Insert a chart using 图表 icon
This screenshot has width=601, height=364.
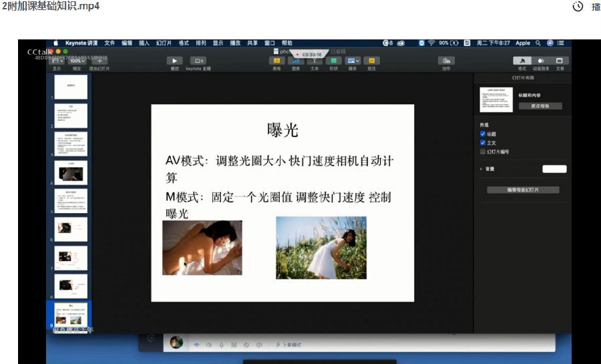[x=296, y=61]
